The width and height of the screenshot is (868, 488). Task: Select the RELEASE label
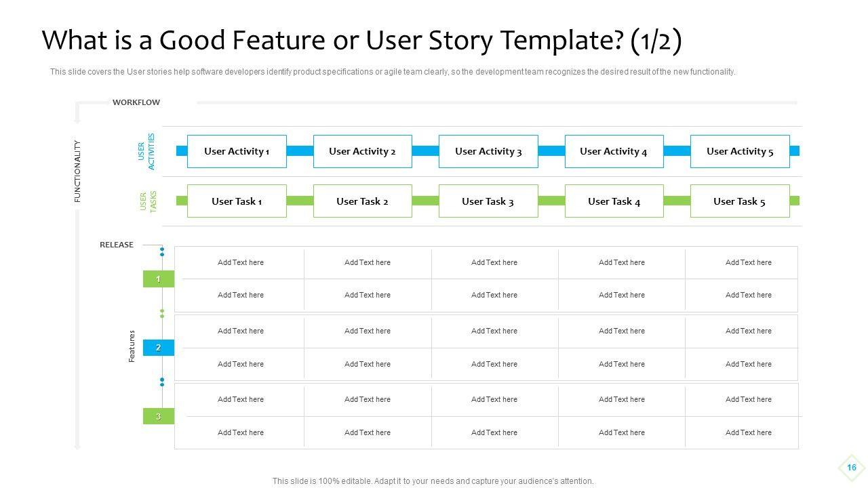pos(117,245)
